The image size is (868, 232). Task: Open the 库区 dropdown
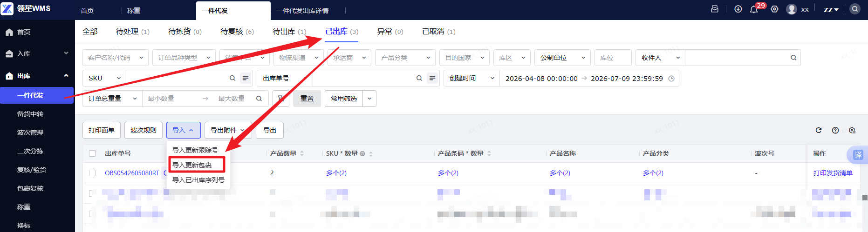click(512, 58)
